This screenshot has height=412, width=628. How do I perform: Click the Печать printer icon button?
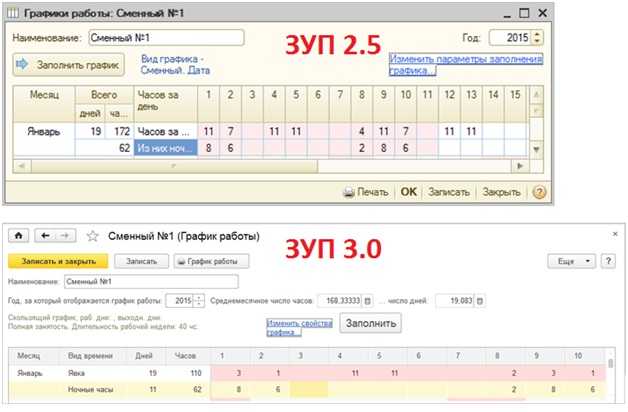click(x=366, y=192)
